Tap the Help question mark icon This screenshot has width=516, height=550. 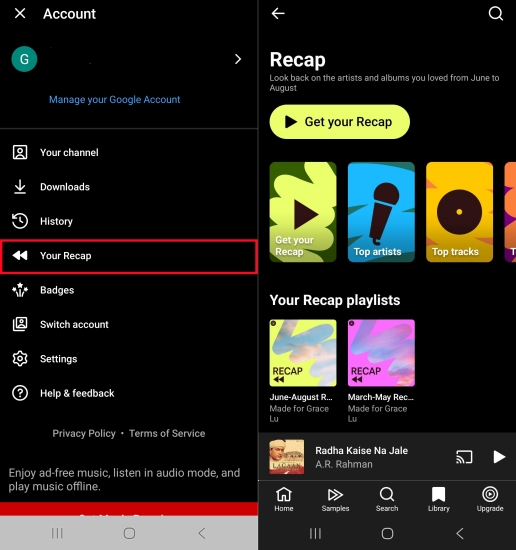pyautogui.click(x=20, y=393)
